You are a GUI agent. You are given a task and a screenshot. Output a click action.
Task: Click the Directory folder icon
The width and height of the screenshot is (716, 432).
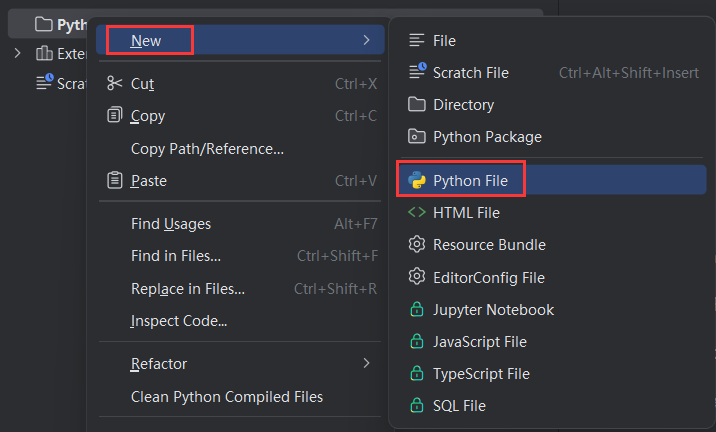point(417,105)
